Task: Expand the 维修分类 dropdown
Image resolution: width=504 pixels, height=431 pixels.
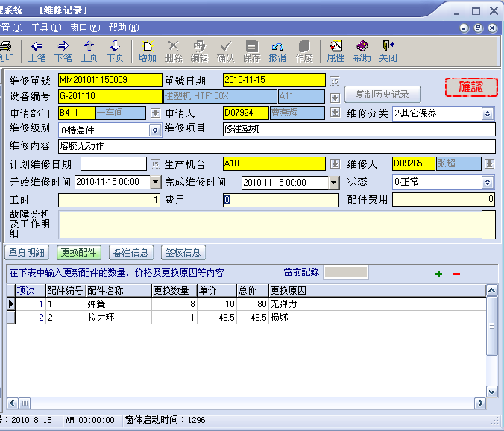Action: tap(488, 113)
